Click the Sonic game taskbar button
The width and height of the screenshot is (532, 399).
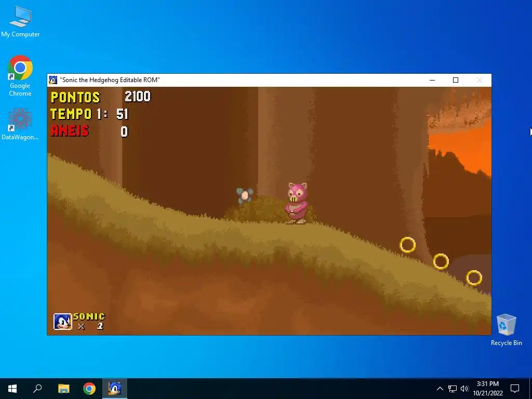click(115, 389)
